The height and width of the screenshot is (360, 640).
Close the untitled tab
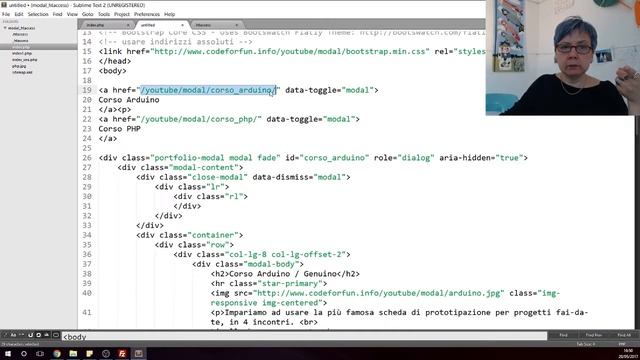182,25
